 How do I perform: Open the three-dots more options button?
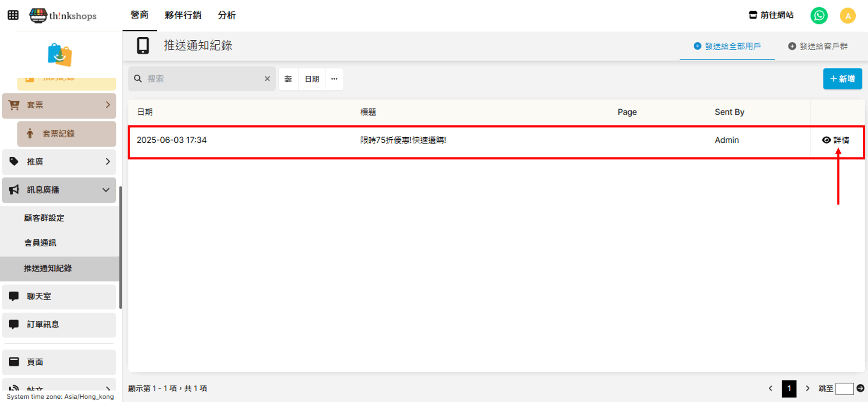click(x=334, y=79)
